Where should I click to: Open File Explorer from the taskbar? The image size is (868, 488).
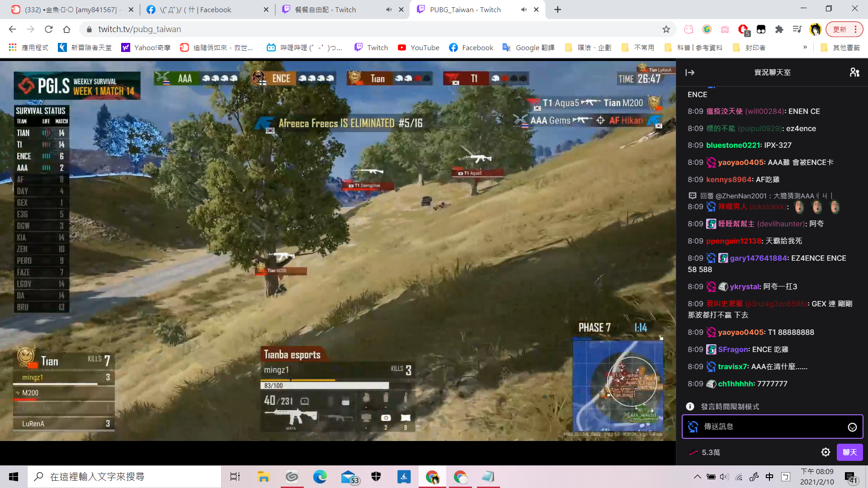[263, 477]
